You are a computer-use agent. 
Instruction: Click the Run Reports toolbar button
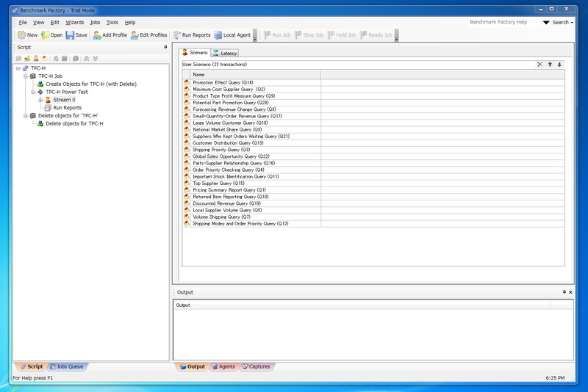pyautogui.click(x=192, y=35)
